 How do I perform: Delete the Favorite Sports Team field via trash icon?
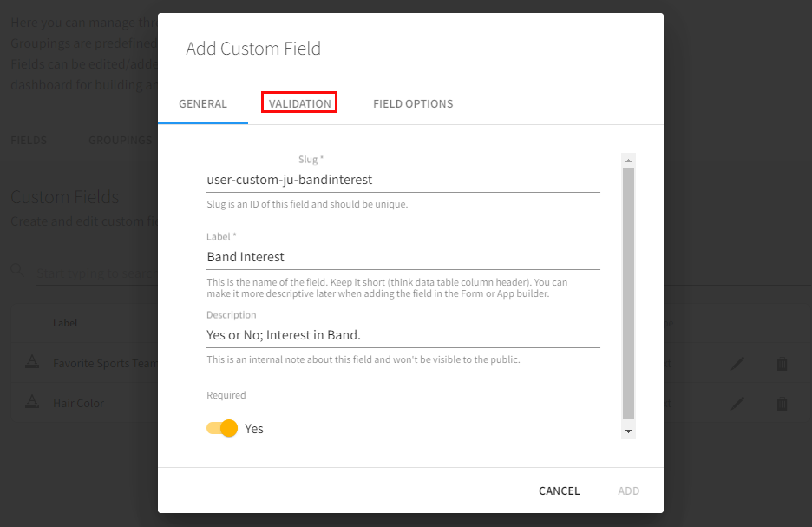[782, 364]
